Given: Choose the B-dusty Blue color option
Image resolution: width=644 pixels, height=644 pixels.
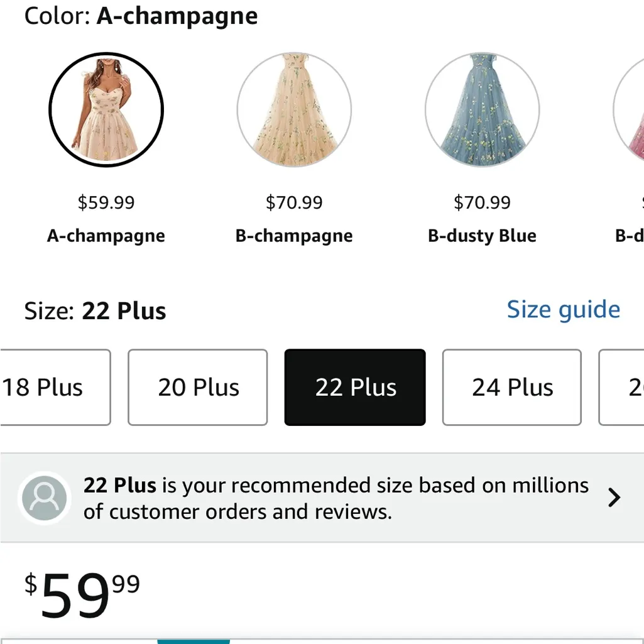Looking at the screenshot, I should (482, 109).
